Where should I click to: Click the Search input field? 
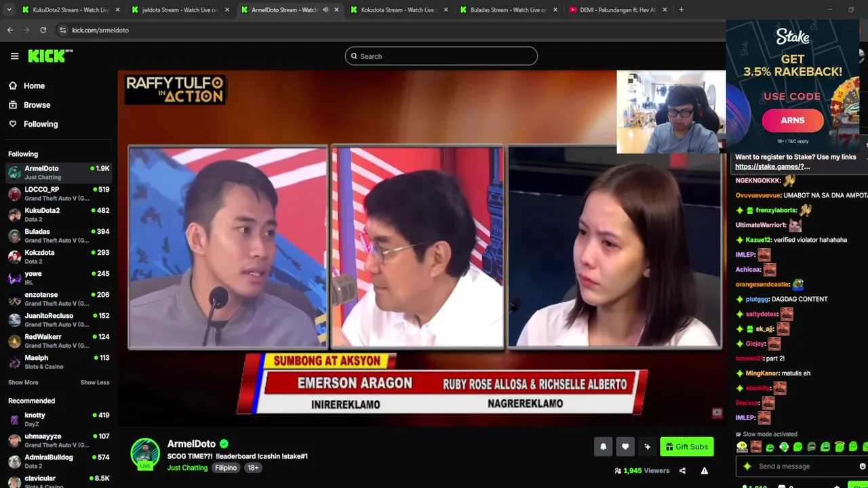point(441,56)
